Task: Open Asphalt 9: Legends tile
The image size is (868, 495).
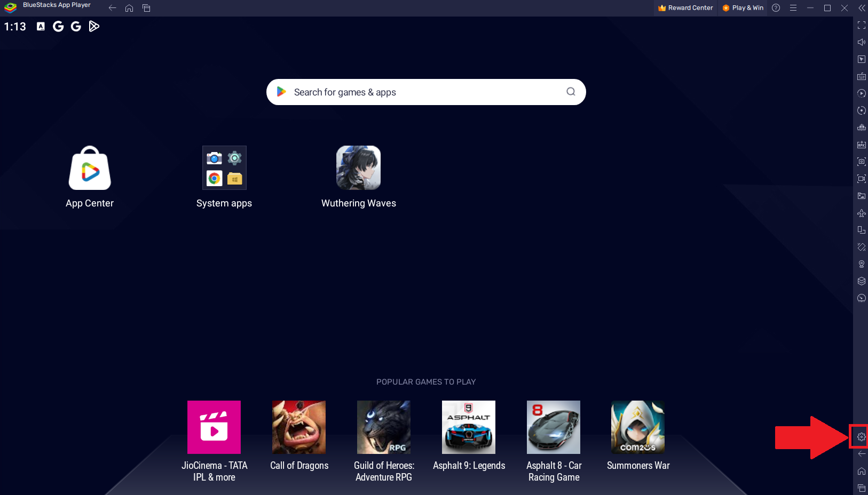Action: point(469,427)
